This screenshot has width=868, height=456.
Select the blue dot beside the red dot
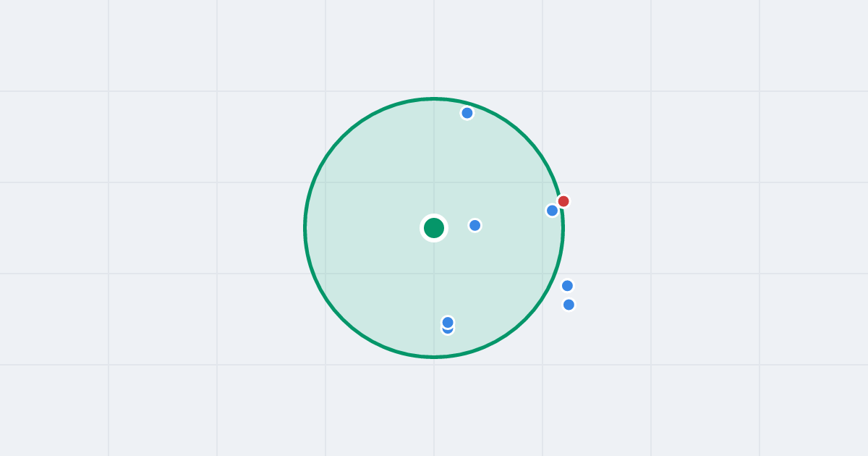point(553,211)
